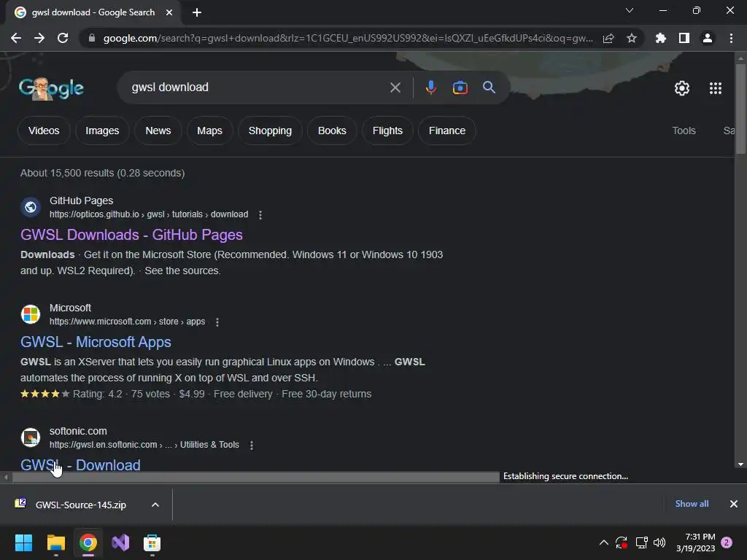Viewport: 747px width, 560px height.
Task: Open volume control in tray
Action: 659,542
